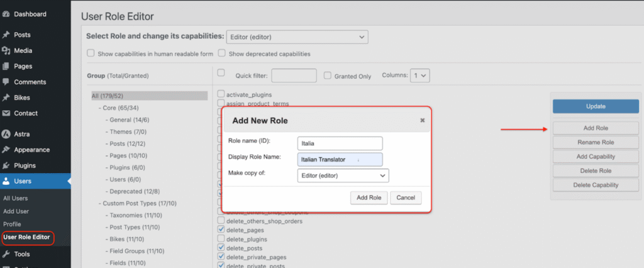Tick the Granted Only checkbox

tap(327, 75)
